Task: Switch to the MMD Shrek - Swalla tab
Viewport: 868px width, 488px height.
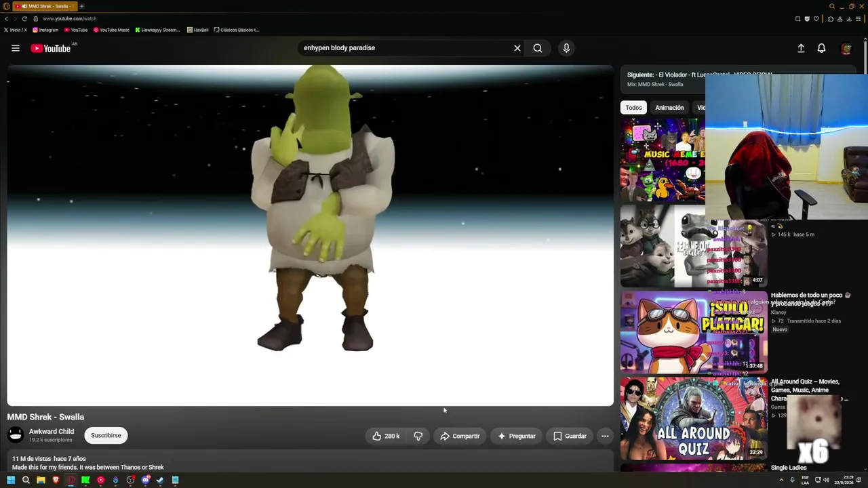Action: (45, 6)
